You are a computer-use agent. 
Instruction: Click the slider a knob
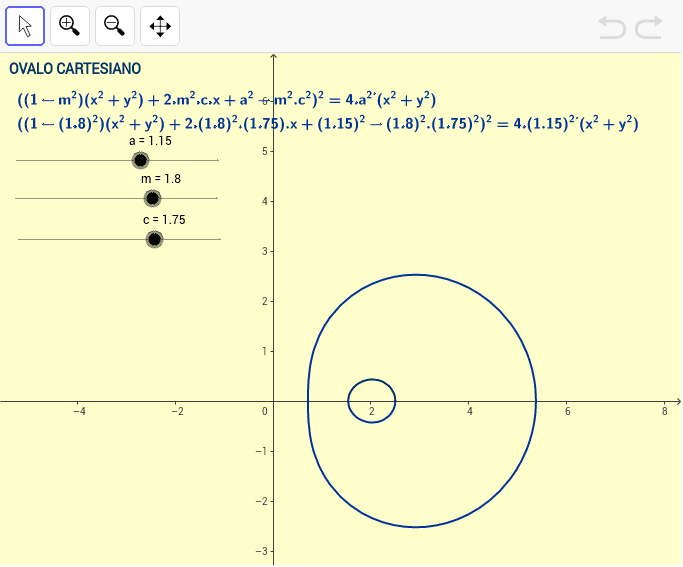[x=140, y=160]
